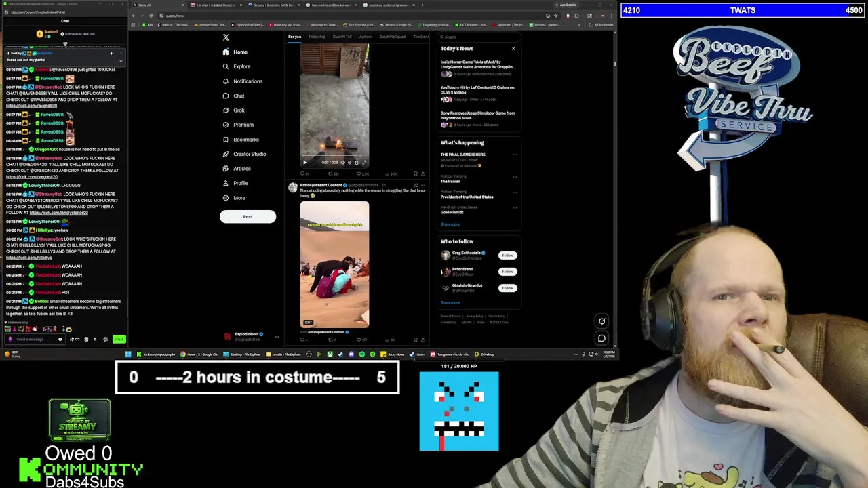The width and height of the screenshot is (868, 488).
Task: Open Spotify from the taskbar
Action: (361, 354)
